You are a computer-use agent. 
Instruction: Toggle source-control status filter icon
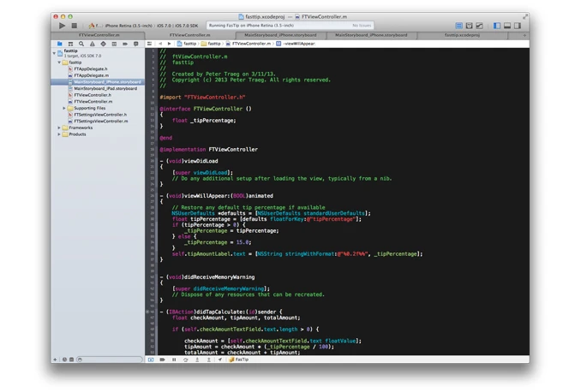pyautogui.click(x=71, y=359)
